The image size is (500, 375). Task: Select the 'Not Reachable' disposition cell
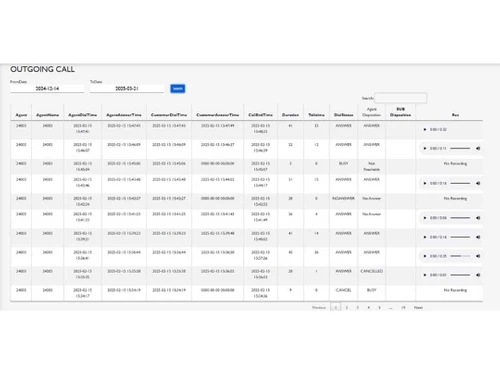coord(371,166)
